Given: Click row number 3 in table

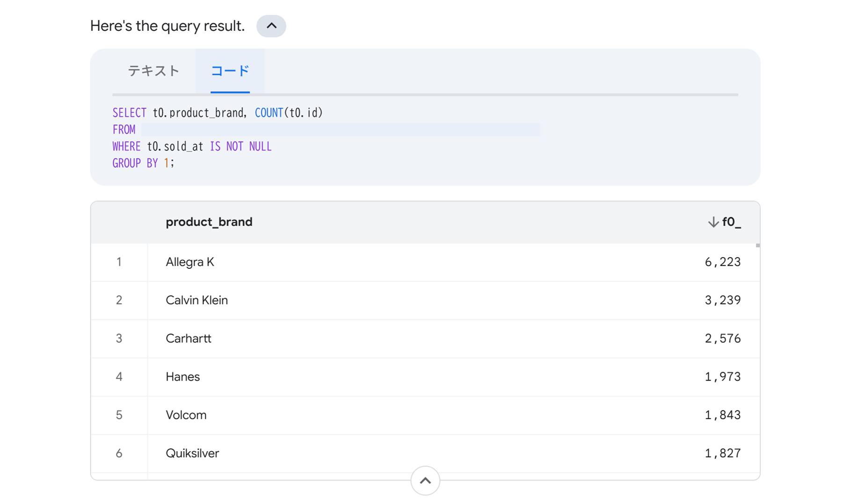Looking at the screenshot, I should 119,338.
